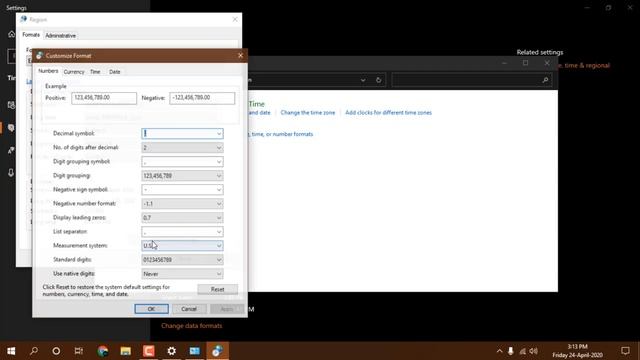Open the Digit grouping symbol dropdown
The width and height of the screenshot is (640, 360).
[182, 162]
